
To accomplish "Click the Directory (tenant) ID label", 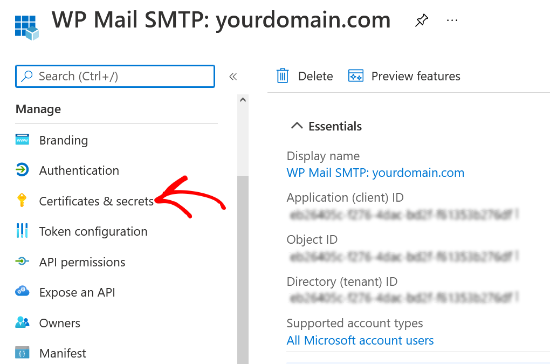I will 342,282.
